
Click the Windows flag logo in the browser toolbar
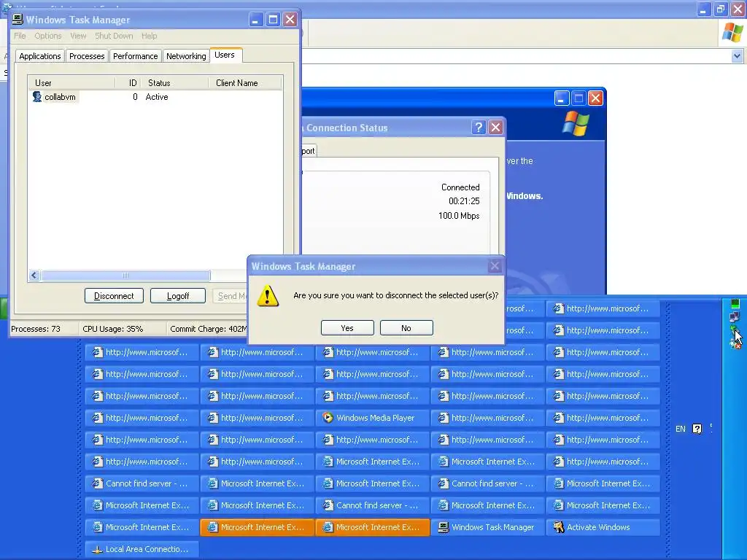[732, 32]
